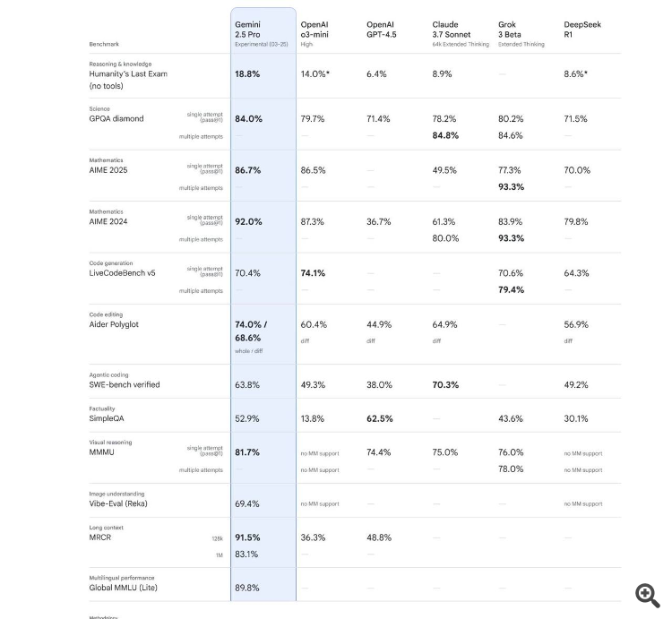Click the OpenAI o3-mini column header
Viewport: 672px width, 619px height.
point(314,30)
